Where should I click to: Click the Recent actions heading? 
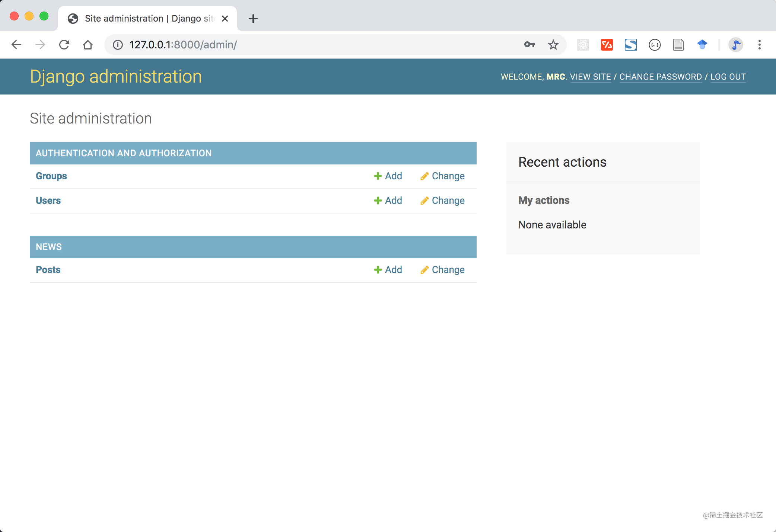click(562, 162)
